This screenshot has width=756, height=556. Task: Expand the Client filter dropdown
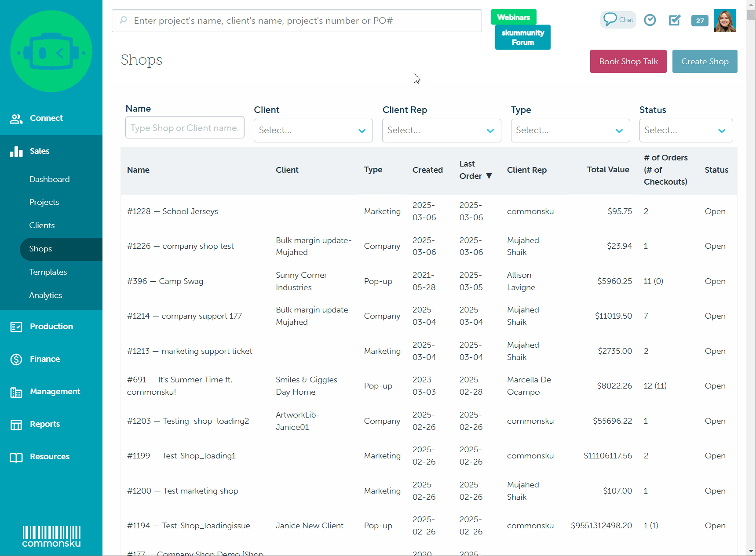313,131
